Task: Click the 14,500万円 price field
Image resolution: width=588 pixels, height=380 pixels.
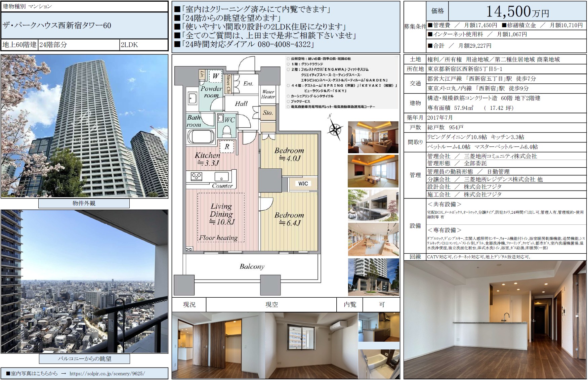Action: tap(517, 12)
